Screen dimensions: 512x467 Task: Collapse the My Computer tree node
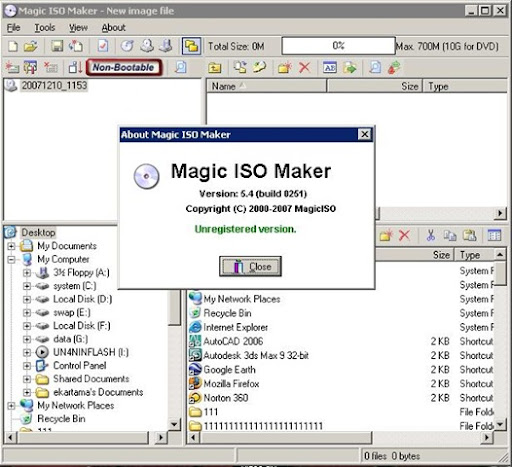pos(11,260)
